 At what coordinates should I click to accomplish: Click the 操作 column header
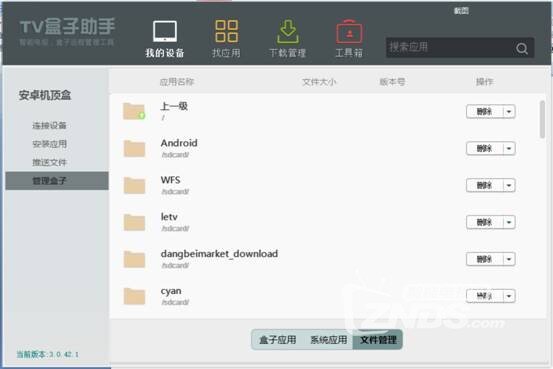point(484,82)
